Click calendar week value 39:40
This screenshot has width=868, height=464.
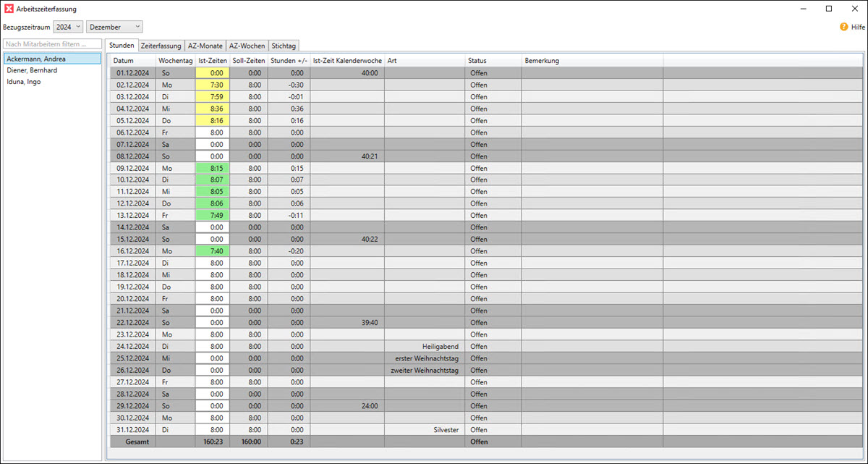[x=369, y=323]
